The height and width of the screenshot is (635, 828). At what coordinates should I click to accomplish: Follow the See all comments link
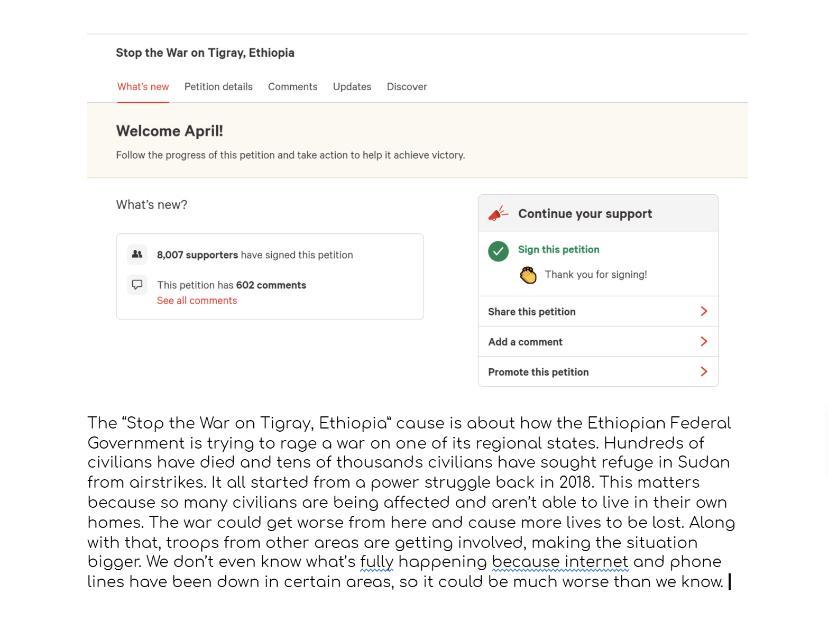click(197, 301)
